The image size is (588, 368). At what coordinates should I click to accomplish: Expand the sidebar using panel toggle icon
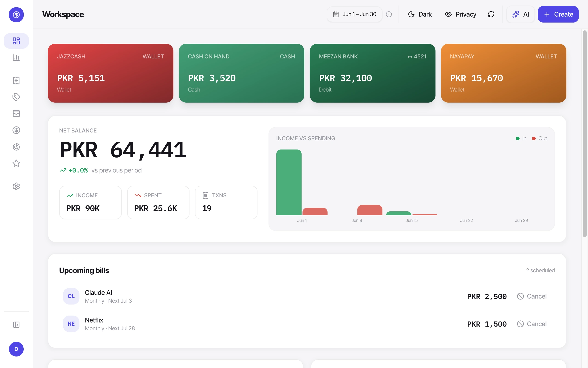click(16, 325)
